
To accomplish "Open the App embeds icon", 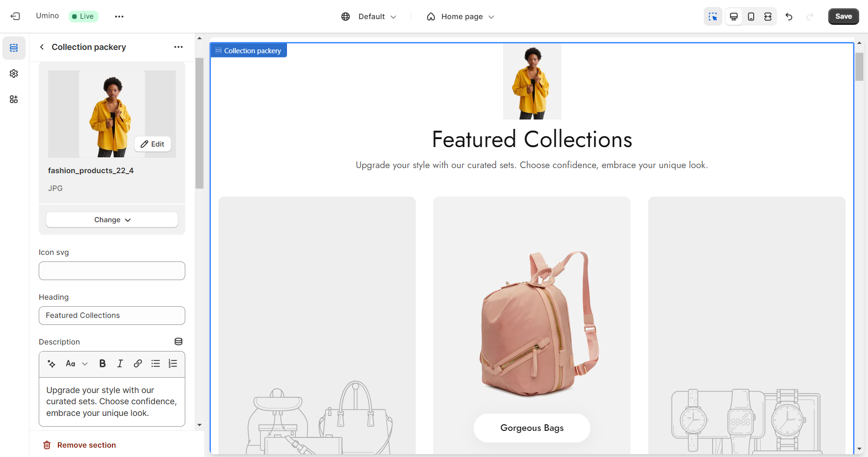I will [x=14, y=99].
